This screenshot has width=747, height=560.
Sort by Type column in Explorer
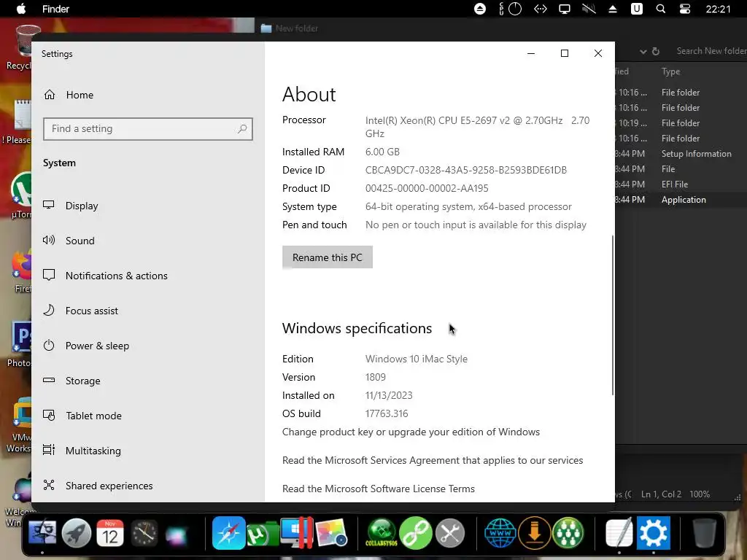click(x=671, y=71)
